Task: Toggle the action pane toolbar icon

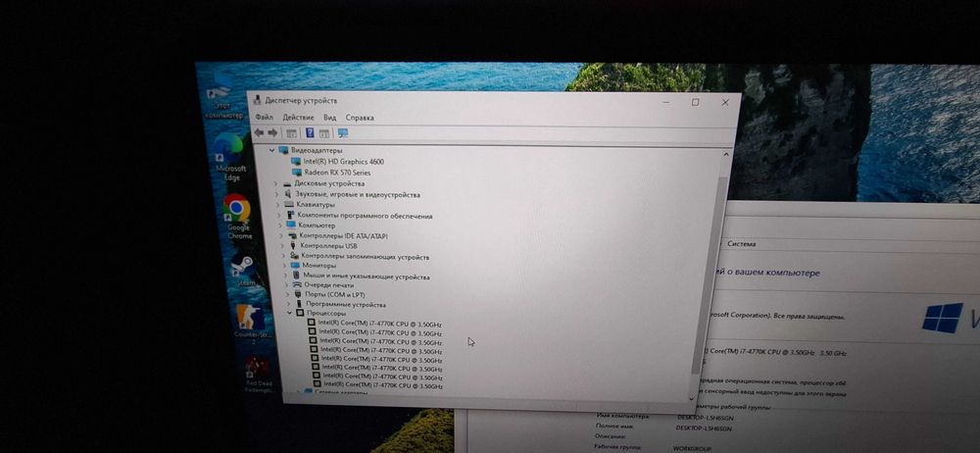Action: 323,133
